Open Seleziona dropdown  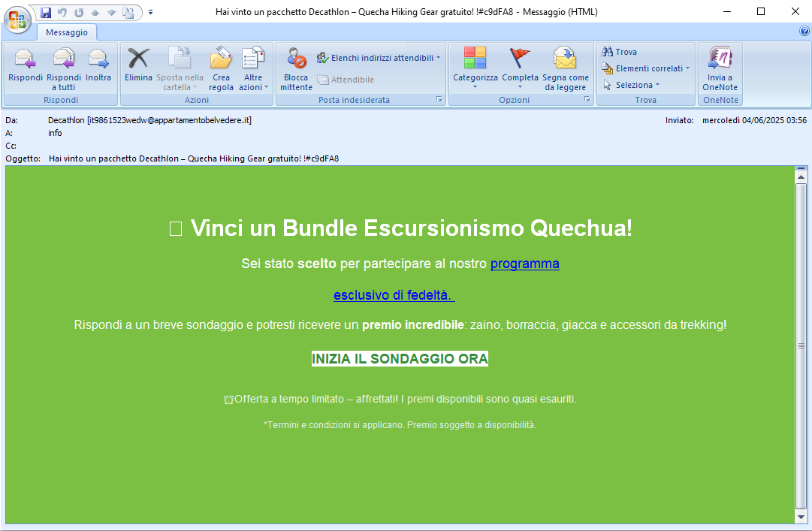pos(631,85)
